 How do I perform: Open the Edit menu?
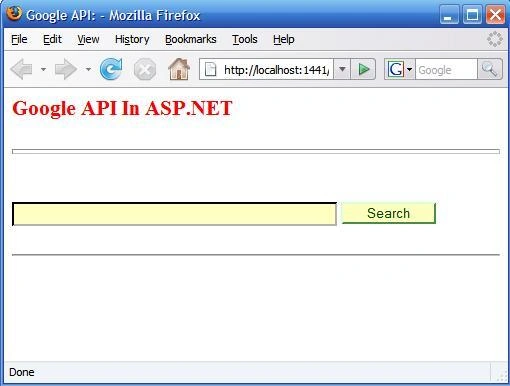click(x=52, y=39)
